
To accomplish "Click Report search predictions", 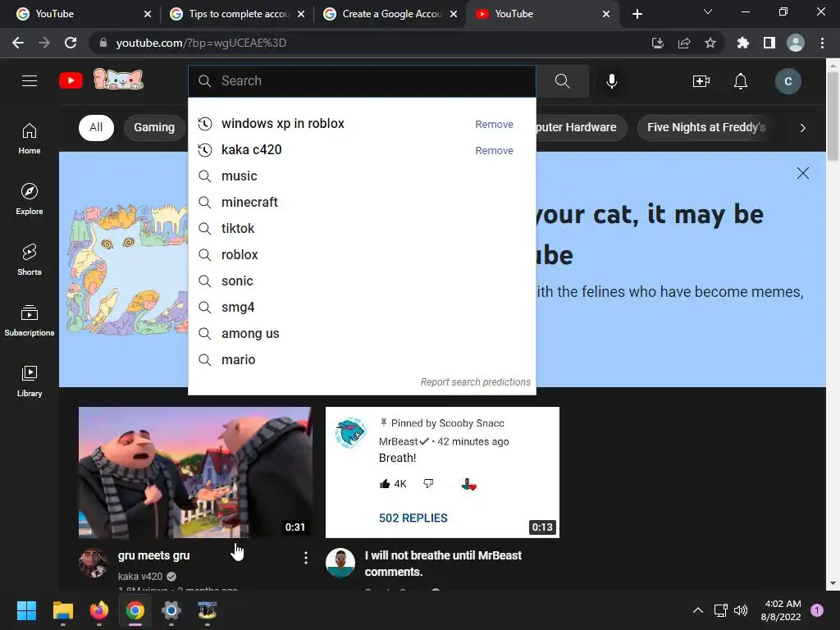I will [x=475, y=382].
